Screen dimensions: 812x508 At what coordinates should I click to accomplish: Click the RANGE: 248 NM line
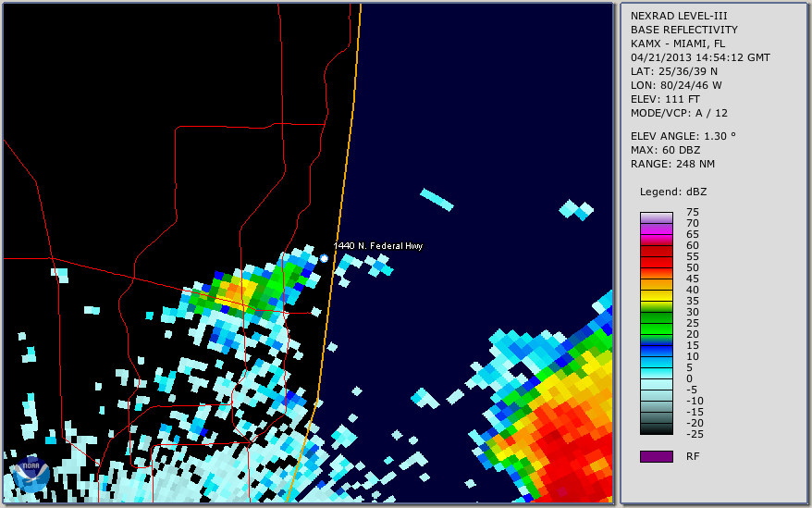click(x=672, y=164)
